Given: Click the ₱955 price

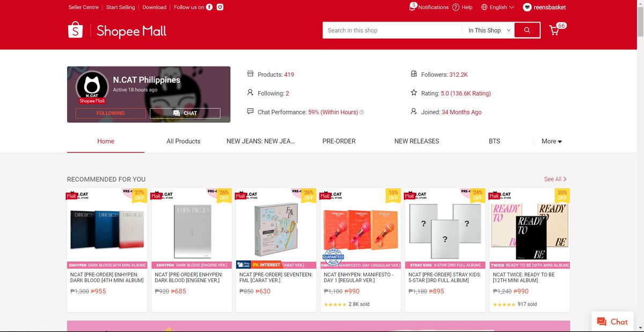Looking at the screenshot, I should tap(99, 291).
